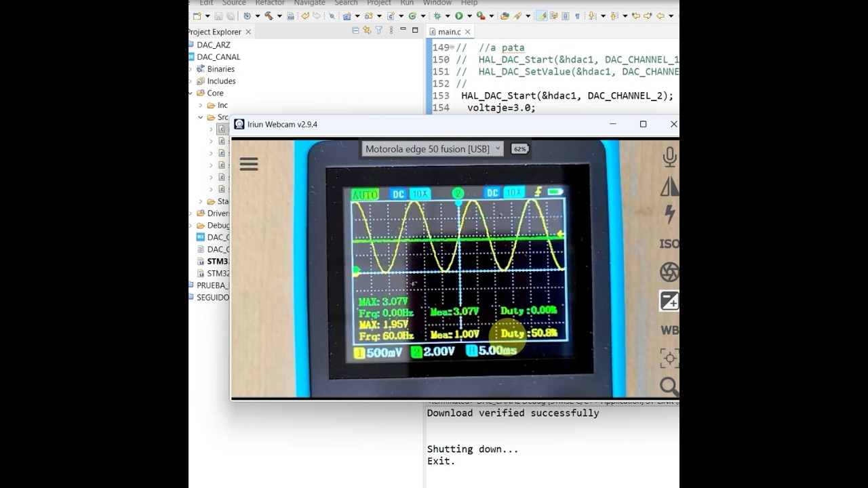Open shutter aperture setting in Iriun Webcam
The height and width of the screenshot is (488, 868).
669,272
